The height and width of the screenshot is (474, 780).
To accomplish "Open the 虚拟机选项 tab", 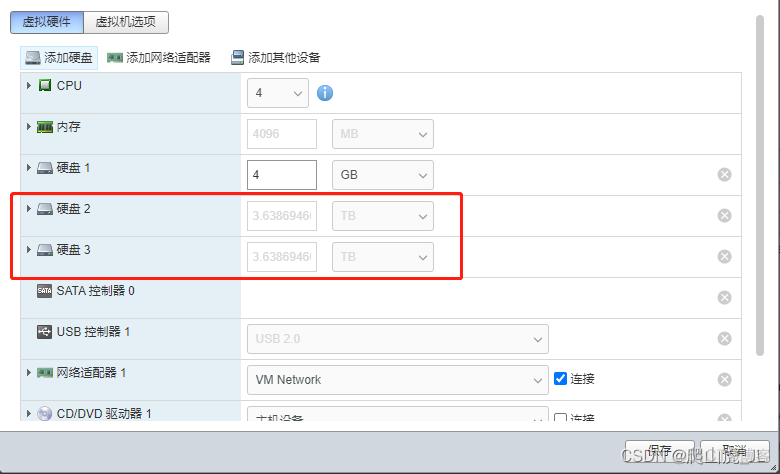I will tap(126, 22).
